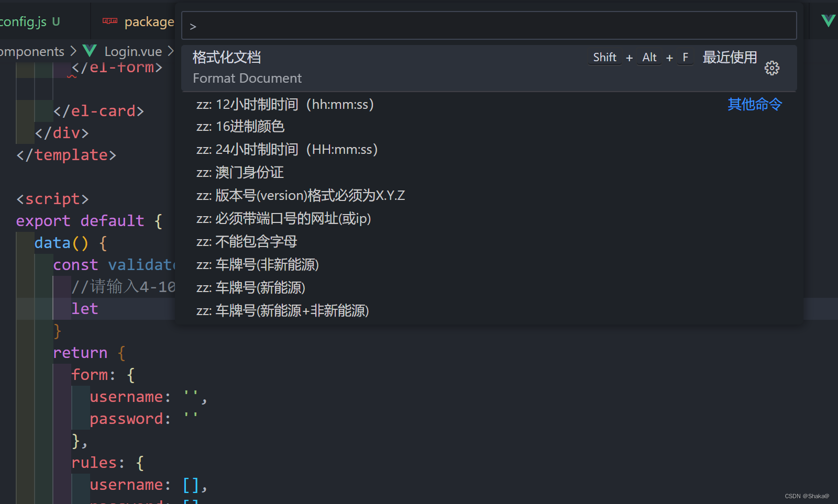The width and height of the screenshot is (838, 504).
Task: Click the 最近使用 label
Action: pos(730,57)
